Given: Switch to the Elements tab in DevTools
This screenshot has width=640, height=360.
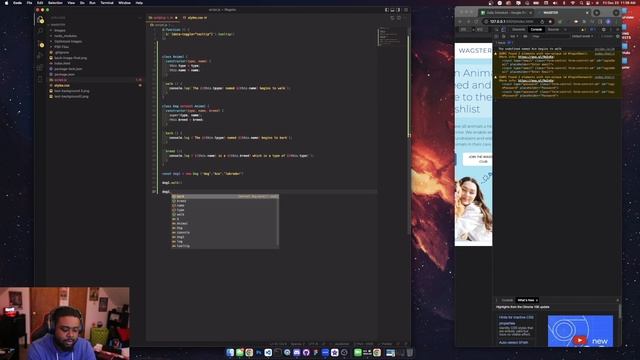Looking at the screenshot, I should click(x=518, y=29).
